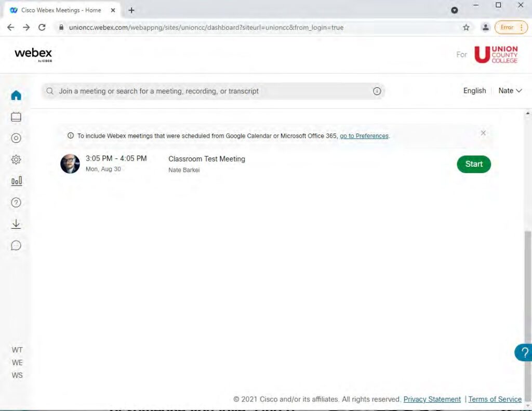Click the search info icon
Image resolution: width=532 pixels, height=411 pixels.
(377, 91)
